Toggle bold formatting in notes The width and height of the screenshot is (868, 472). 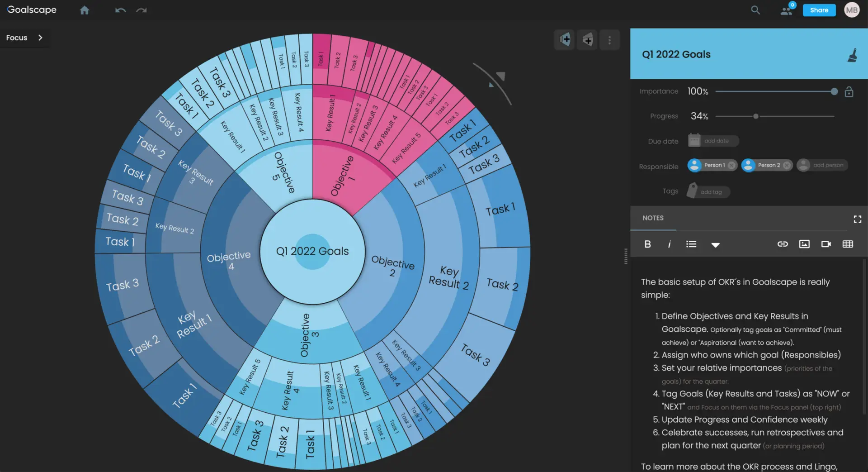coord(647,244)
